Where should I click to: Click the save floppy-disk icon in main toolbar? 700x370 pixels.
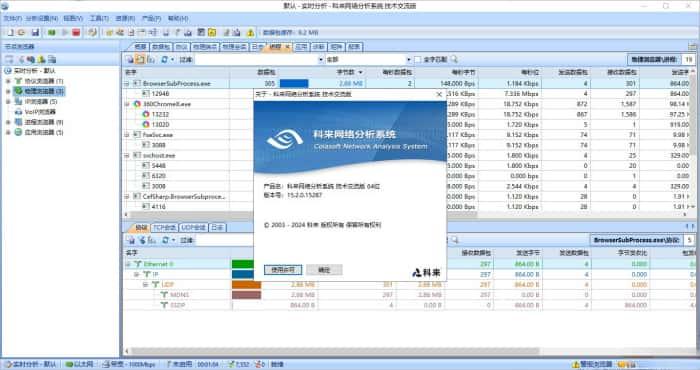click(35, 32)
